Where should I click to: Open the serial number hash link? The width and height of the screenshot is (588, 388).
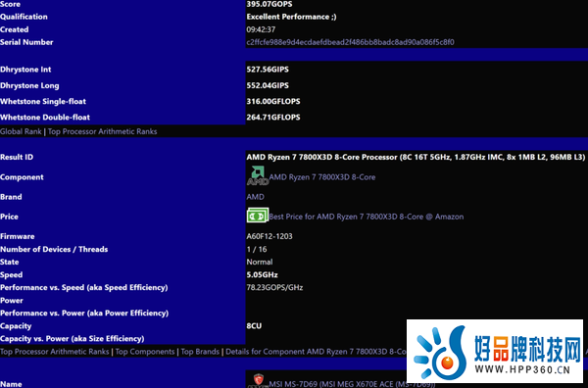pos(350,42)
